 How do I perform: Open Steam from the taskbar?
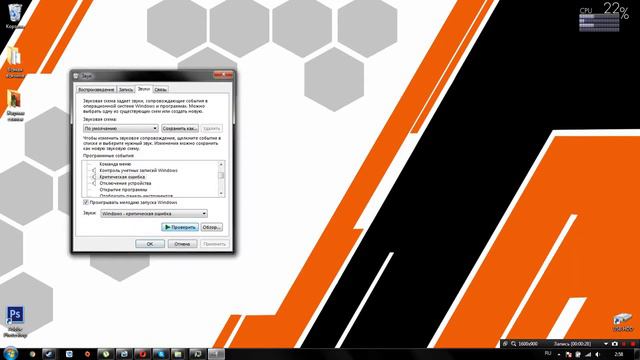(x=49, y=354)
